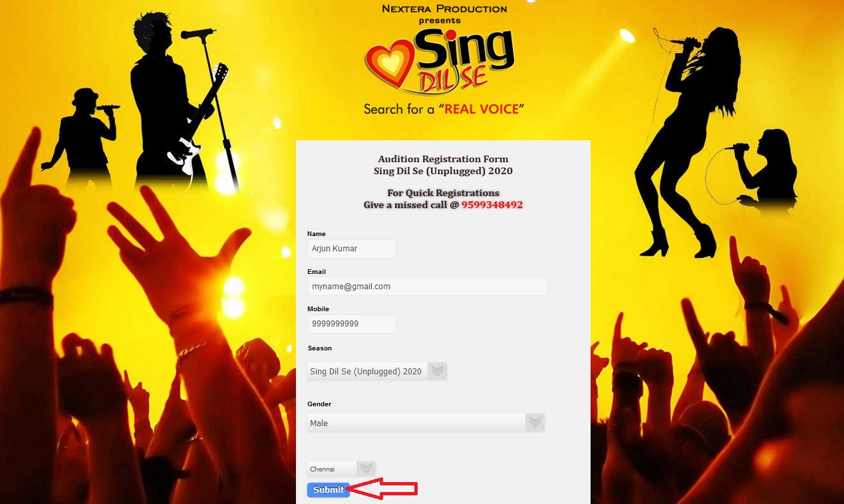The width and height of the screenshot is (844, 504).
Task: Focus the Email field with myname@gmail.com
Action: (427, 287)
